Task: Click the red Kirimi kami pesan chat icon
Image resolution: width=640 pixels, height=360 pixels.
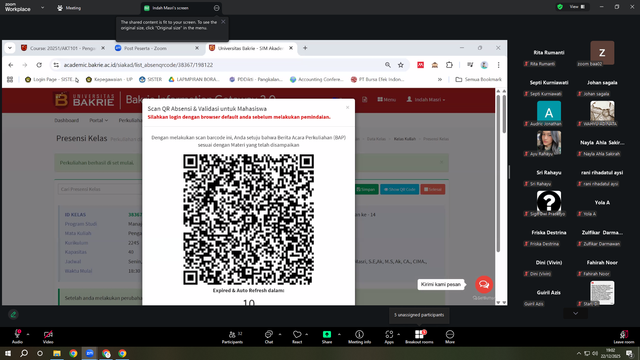Action: pos(484,284)
